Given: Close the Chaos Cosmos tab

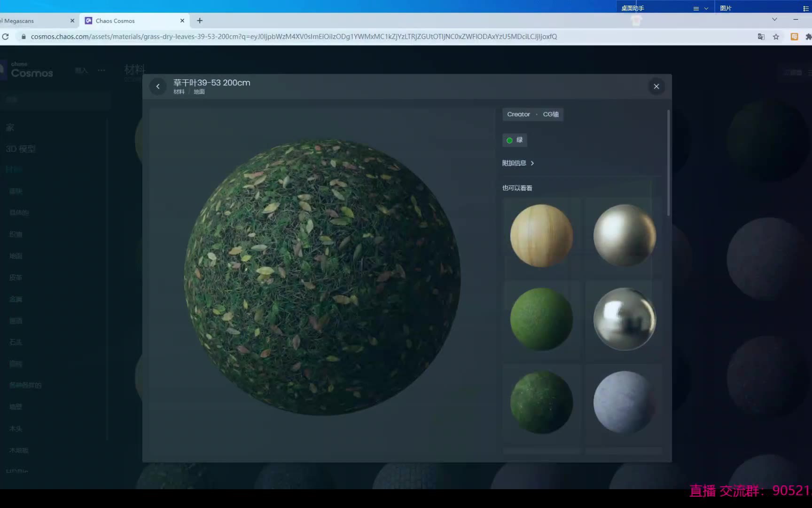Looking at the screenshot, I should pos(182,21).
